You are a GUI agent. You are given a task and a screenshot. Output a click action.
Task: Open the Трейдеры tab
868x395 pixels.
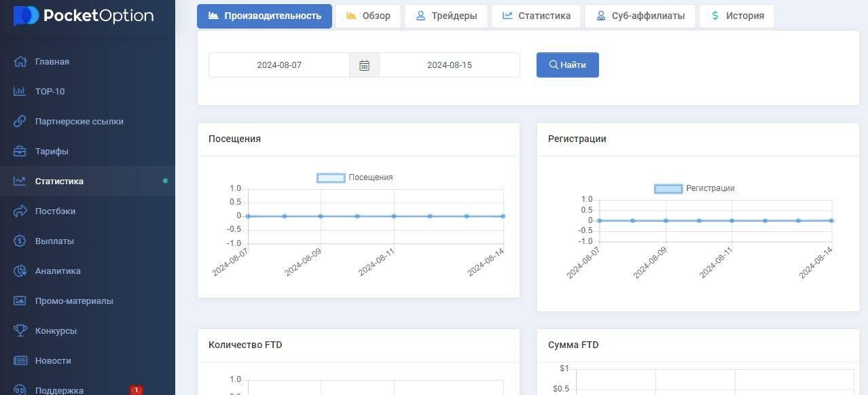coord(446,15)
